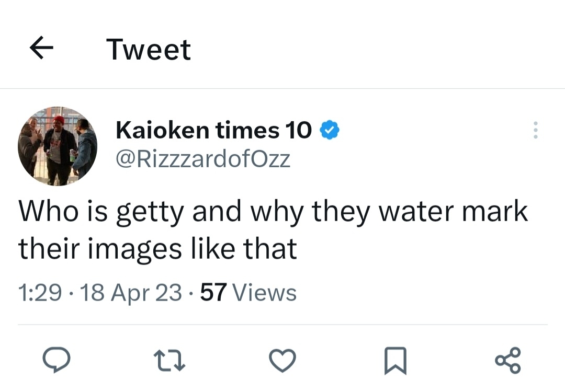Share the tweet using the share icon

click(x=507, y=360)
